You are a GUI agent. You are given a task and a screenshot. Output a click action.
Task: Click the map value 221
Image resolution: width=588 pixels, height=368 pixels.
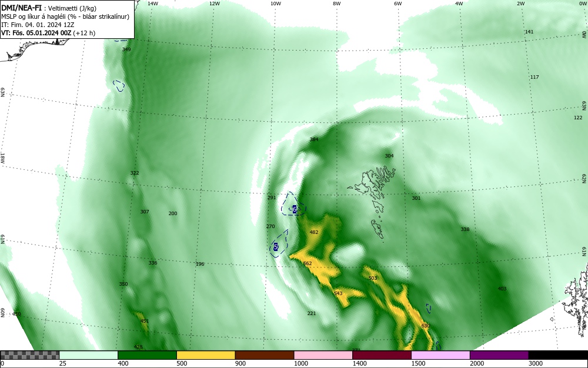[x=312, y=313]
